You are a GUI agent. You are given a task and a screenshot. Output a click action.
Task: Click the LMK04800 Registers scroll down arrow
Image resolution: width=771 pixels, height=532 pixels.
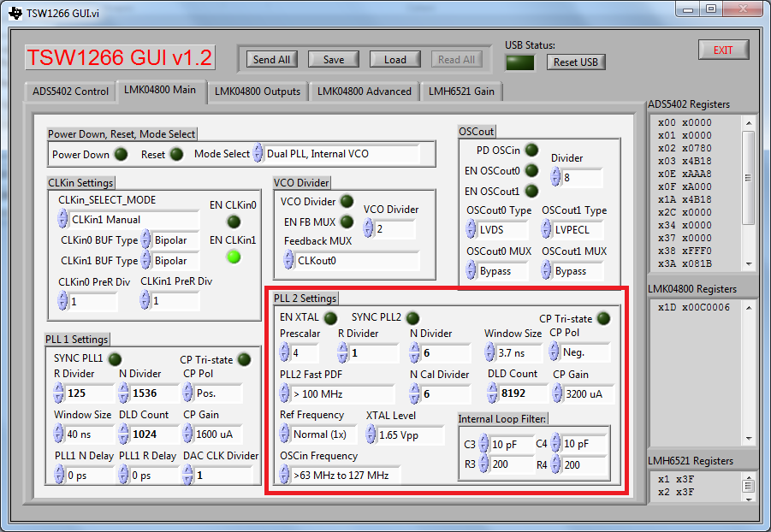coord(749,438)
